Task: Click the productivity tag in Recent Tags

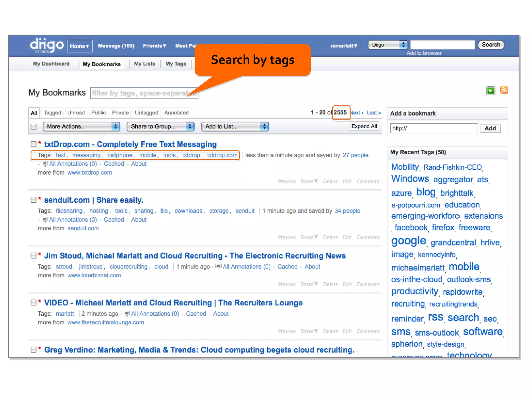Action: click(x=415, y=291)
